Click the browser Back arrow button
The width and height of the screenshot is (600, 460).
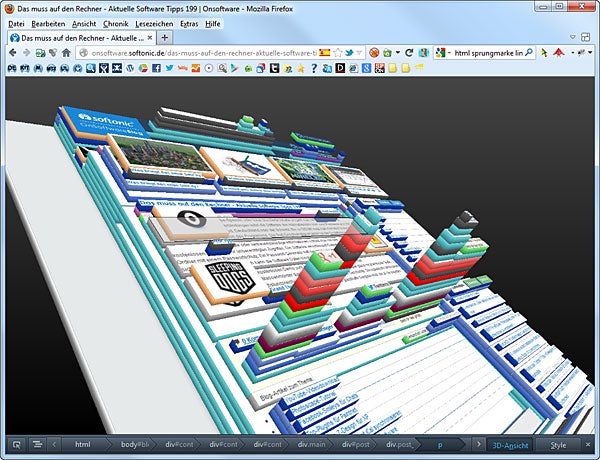pyautogui.click(x=12, y=52)
